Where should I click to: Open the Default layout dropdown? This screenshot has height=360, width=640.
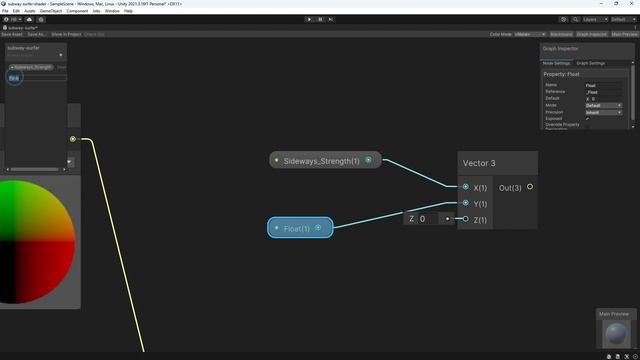point(623,19)
